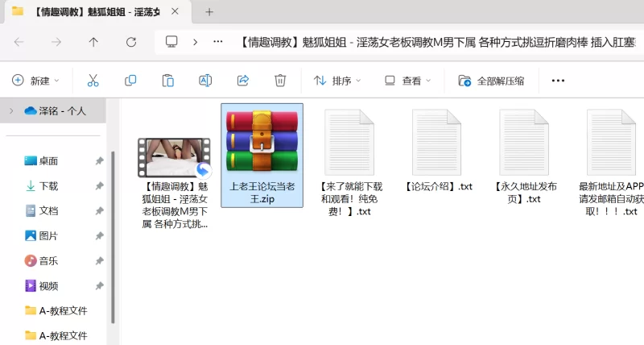This screenshot has width=644, height=345.
Task: Add a new tab with plus button
Action: (x=209, y=12)
